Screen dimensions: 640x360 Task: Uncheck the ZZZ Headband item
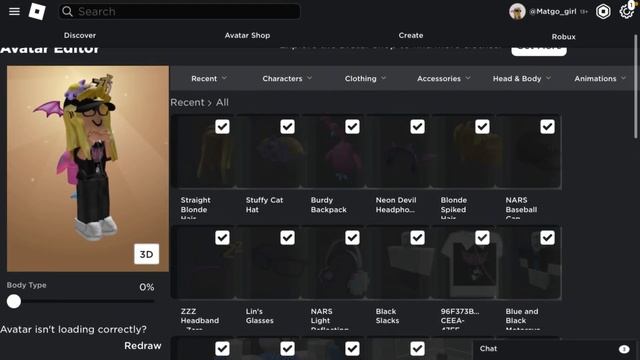pyautogui.click(x=222, y=238)
